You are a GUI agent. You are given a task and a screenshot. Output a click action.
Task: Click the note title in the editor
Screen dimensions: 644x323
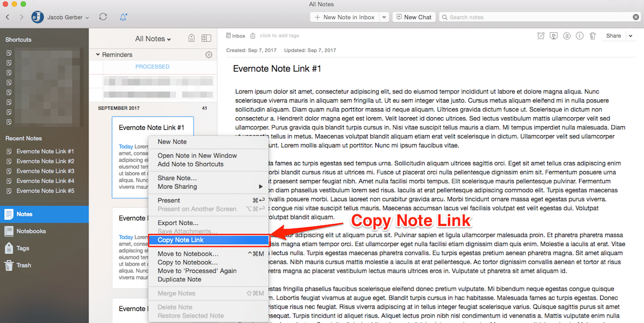point(277,69)
